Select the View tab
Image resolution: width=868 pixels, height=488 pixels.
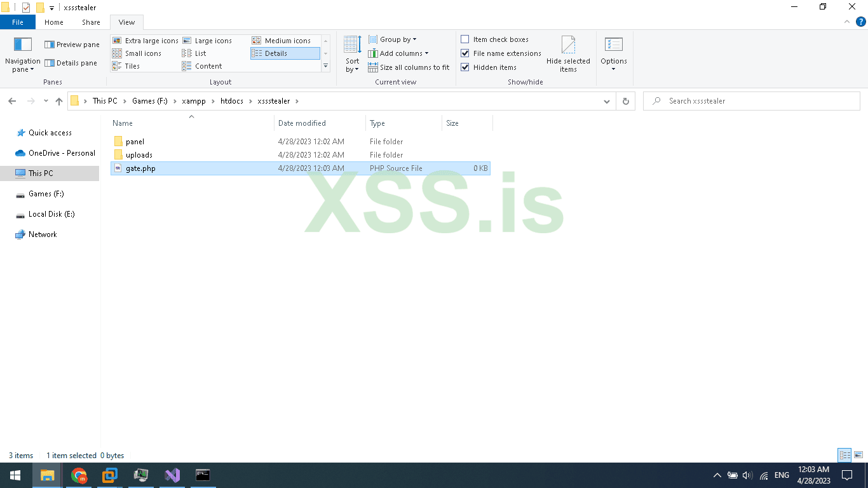point(127,22)
